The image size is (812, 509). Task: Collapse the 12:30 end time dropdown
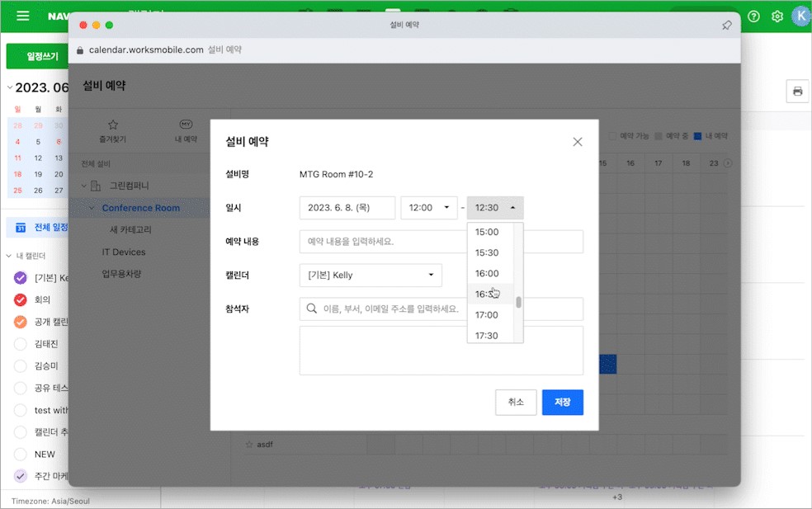point(495,208)
